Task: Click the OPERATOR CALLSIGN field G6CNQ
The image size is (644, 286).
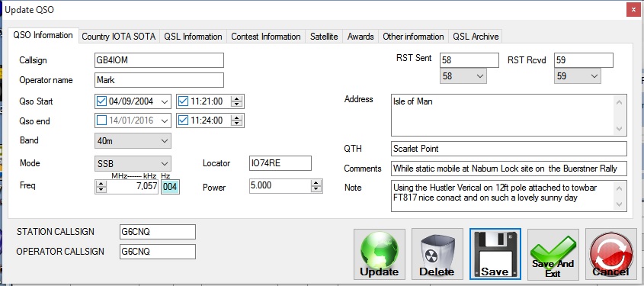Action: click(x=158, y=252)
